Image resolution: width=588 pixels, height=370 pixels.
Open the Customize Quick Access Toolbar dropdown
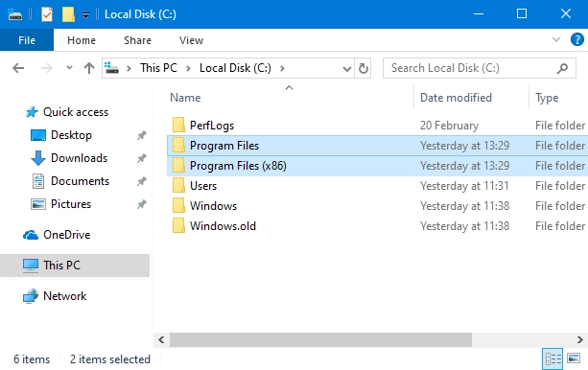pyautogui.click(x=86, y=15)
